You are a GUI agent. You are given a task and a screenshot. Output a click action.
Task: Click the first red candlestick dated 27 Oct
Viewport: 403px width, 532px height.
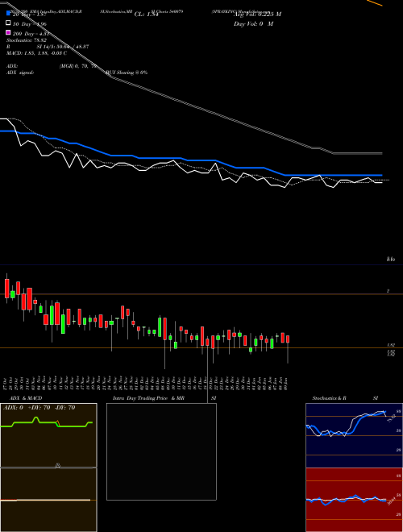point(6,289)
